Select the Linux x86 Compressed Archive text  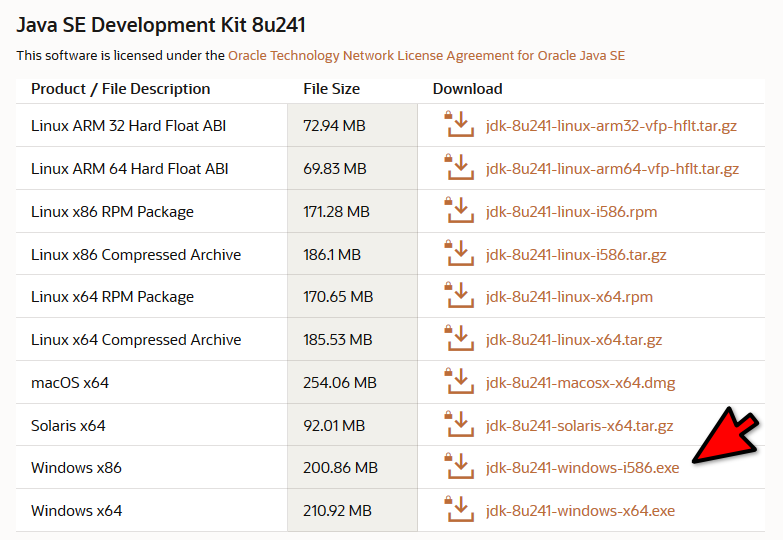pyautogui.click(x=136, y=255)
